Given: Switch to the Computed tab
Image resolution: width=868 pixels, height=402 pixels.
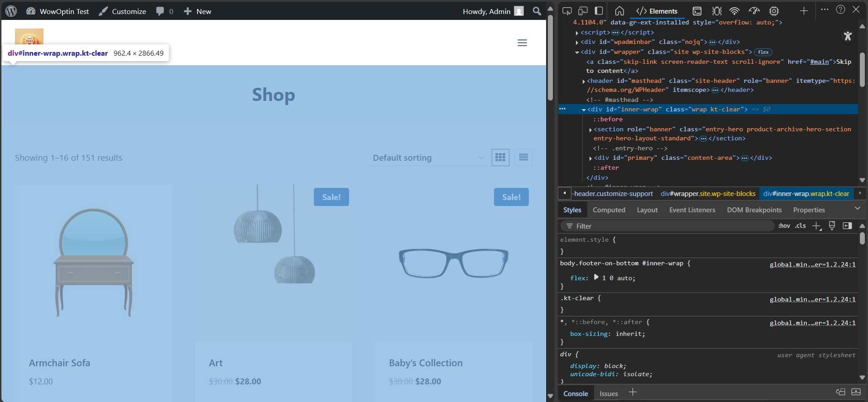Looking at the screenshot, I should tap(609, 210).
